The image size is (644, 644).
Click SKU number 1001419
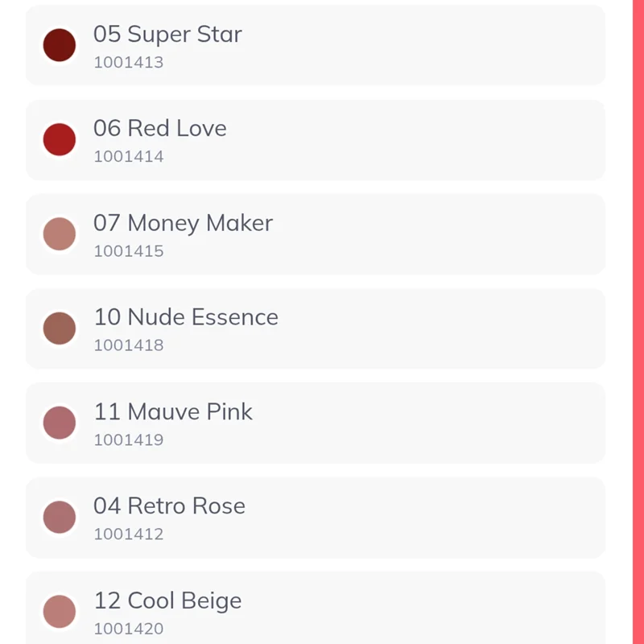pyautogui.click(x=129, y=440)
